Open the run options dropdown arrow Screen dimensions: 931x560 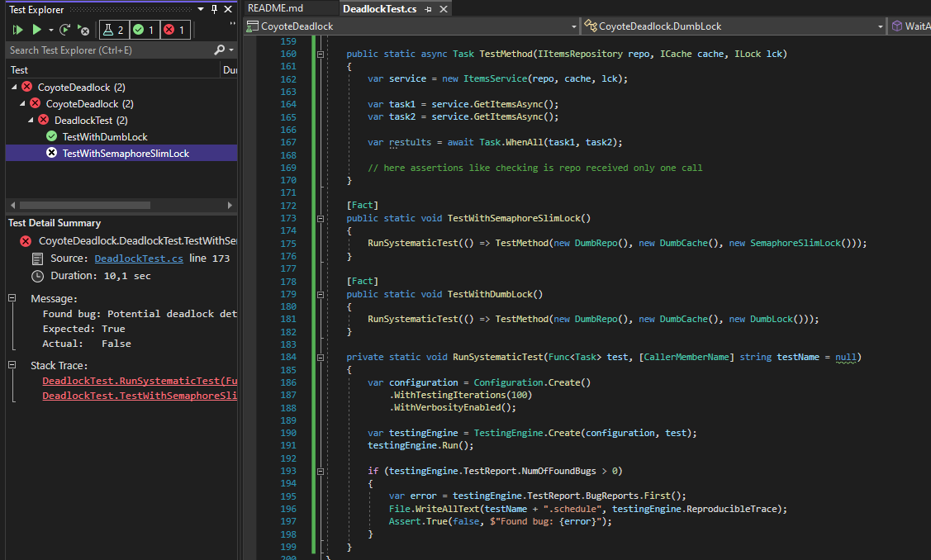point(50,29)
